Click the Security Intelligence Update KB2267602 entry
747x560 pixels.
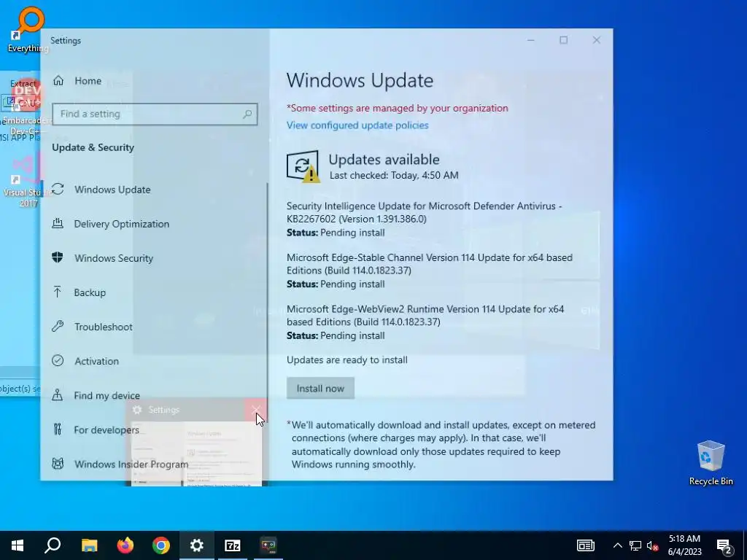tap(424, 219)
